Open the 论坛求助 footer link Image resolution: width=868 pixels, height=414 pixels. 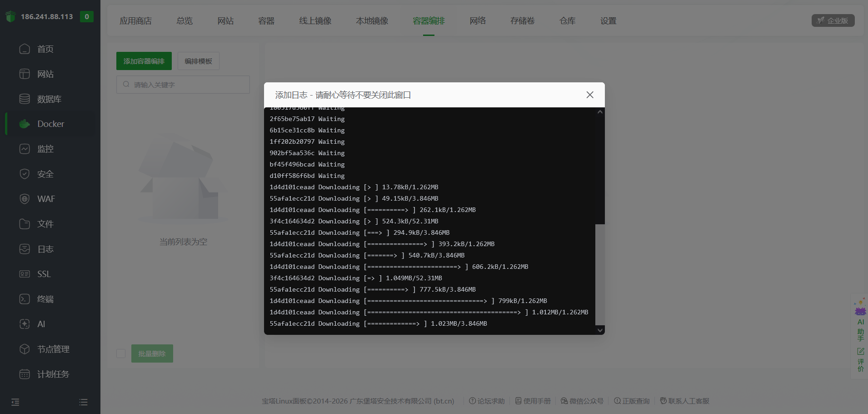(x=487, y=401)
